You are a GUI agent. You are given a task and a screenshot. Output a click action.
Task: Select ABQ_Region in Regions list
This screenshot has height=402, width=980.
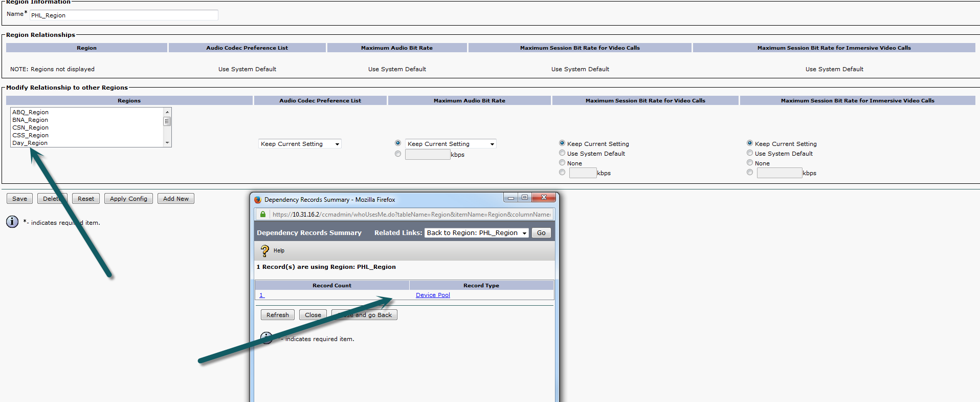point(31,112)
